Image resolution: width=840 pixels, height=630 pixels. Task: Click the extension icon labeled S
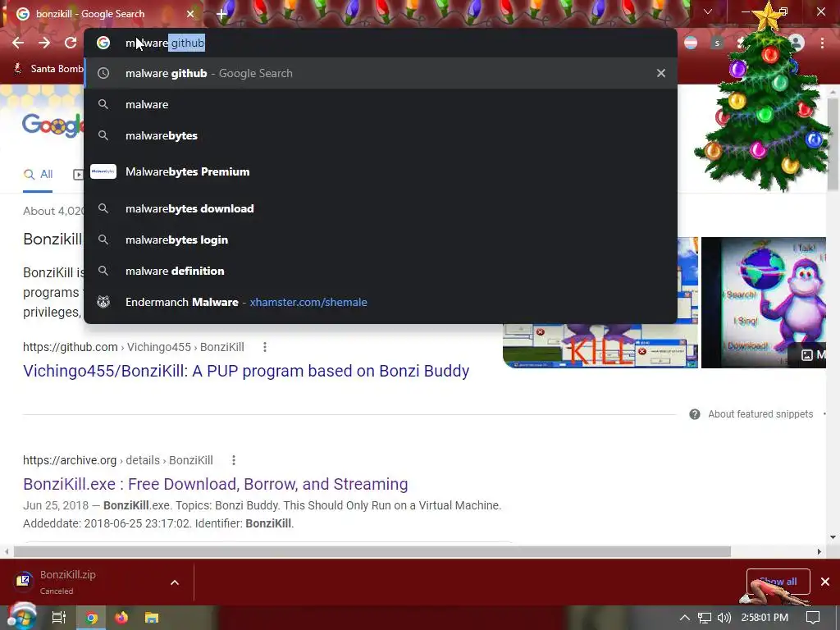tap(717, 43)
